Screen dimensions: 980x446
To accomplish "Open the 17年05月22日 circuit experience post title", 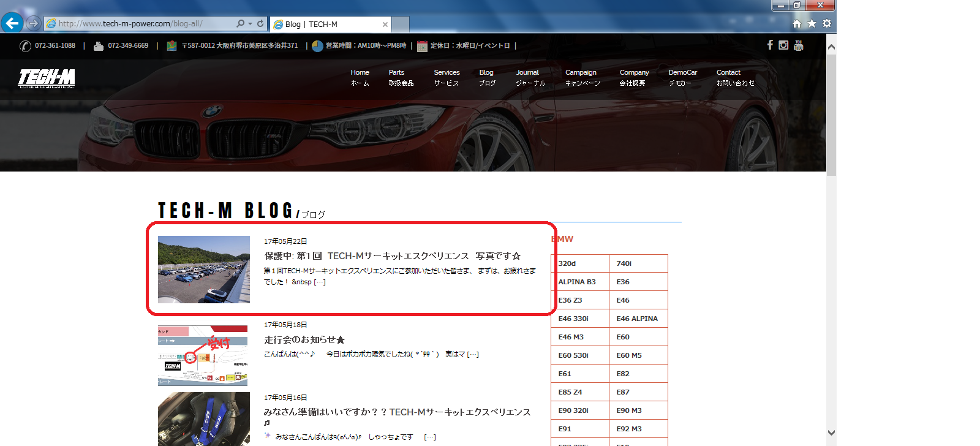I will click(x=393, y=256).
